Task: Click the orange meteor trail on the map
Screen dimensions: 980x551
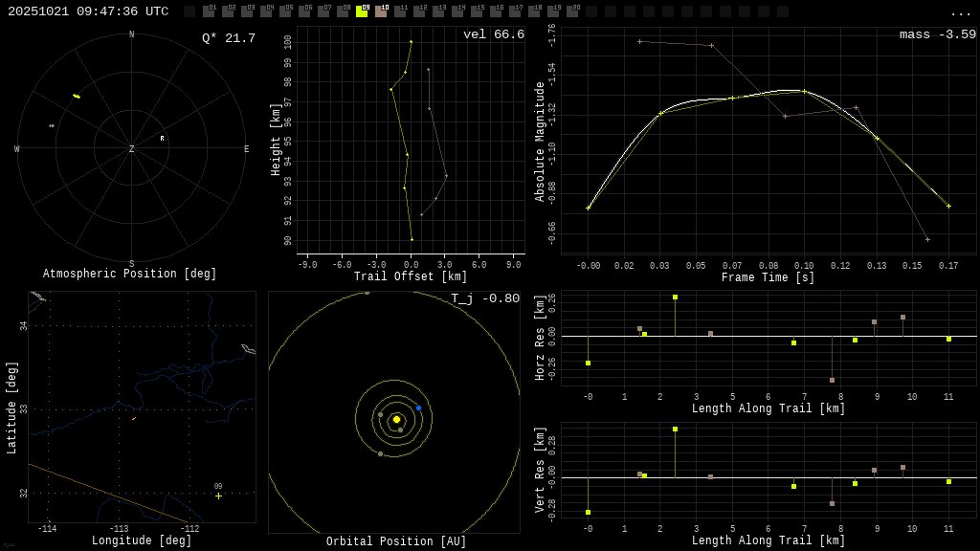Action: (134, 418)
